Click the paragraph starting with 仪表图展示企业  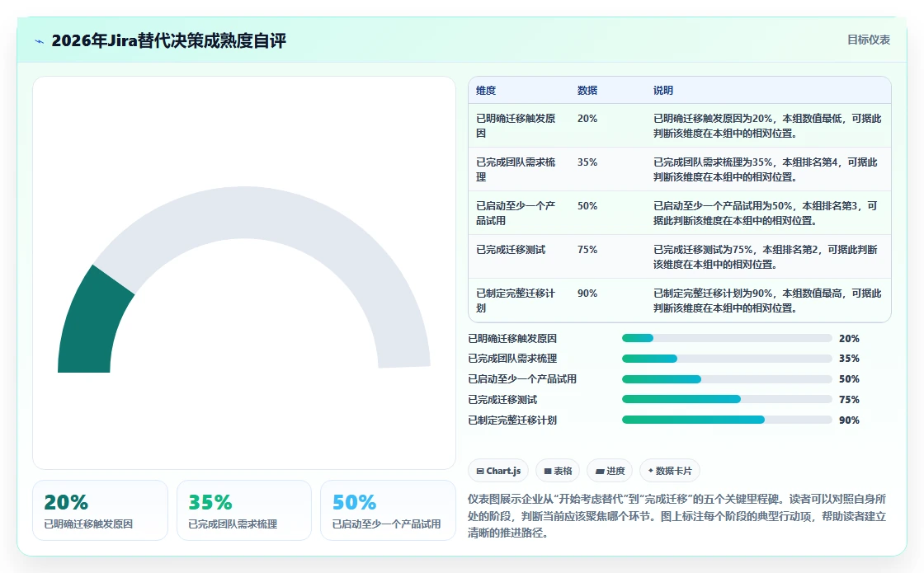677,516
